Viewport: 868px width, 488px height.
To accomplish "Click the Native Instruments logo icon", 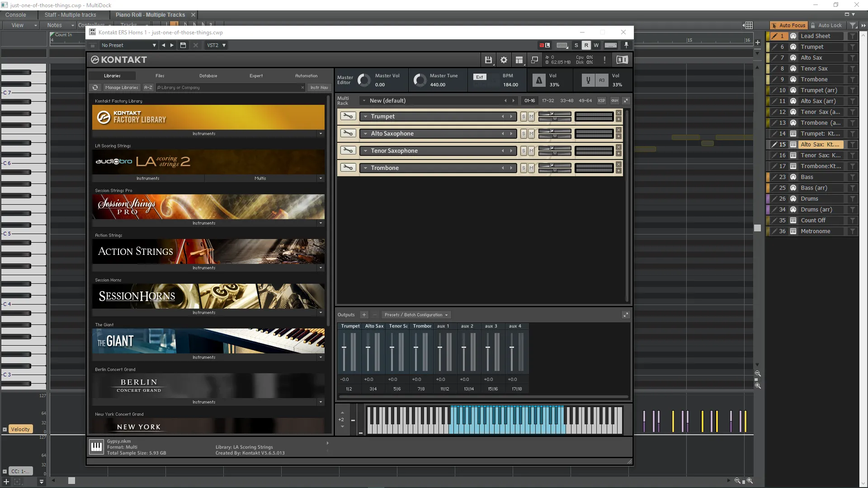I will [622, 59].
